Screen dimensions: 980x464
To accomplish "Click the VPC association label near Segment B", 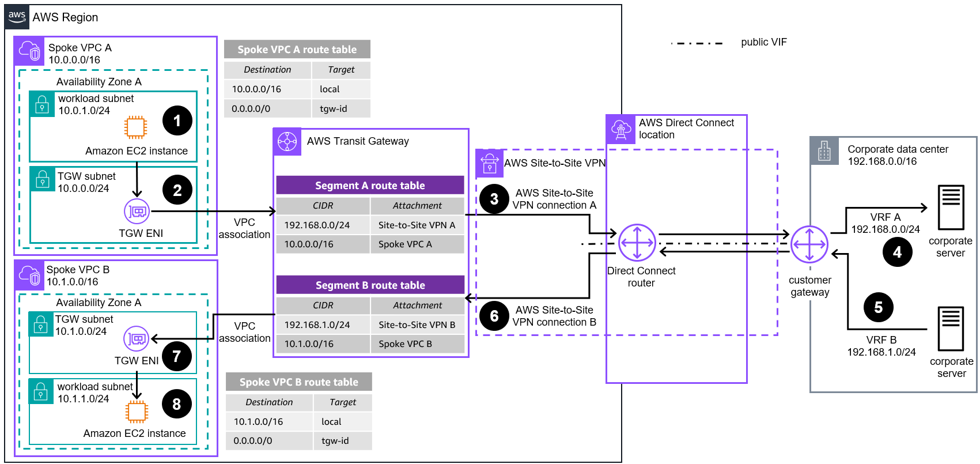I will point(245,333).
